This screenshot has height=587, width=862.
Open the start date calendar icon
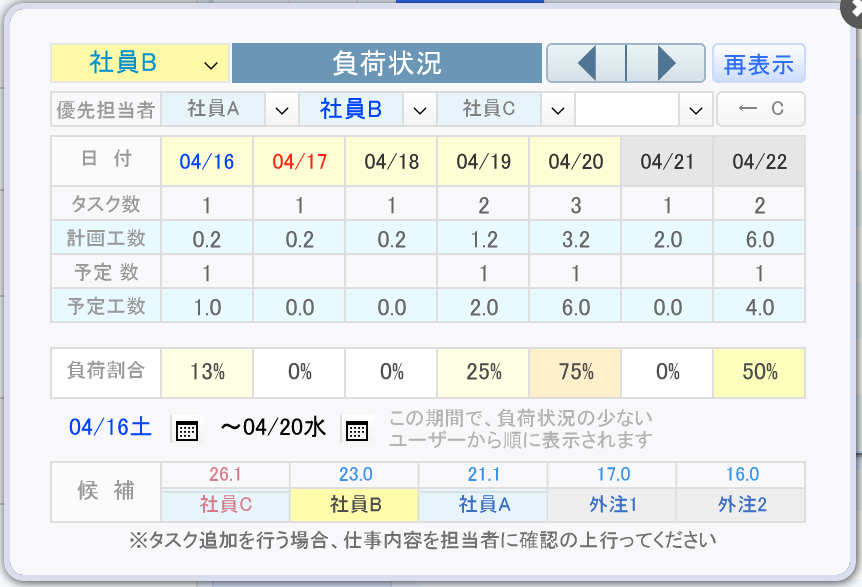187,430
